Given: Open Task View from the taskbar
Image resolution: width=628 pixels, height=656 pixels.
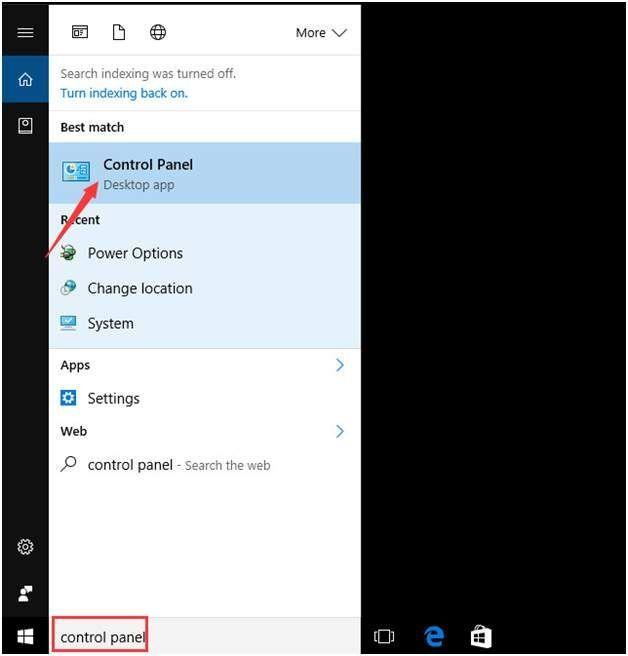Looking at the screenshot, I should pyautogui.click(x=384, y=636).
